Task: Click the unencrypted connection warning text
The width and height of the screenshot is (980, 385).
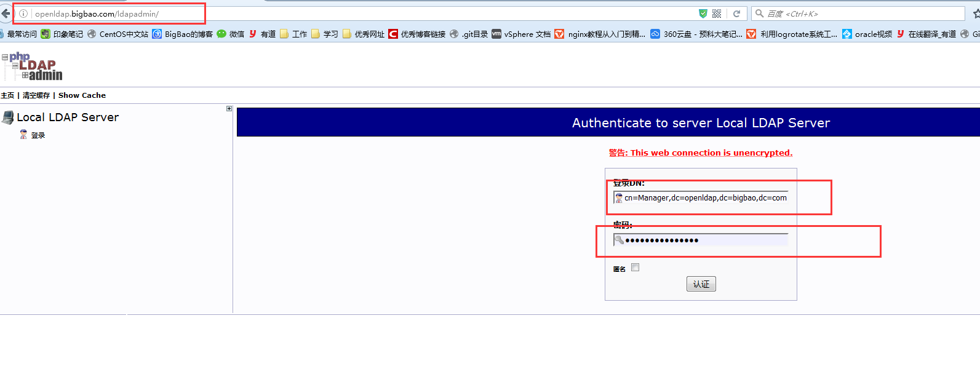Action: (701, 153)
